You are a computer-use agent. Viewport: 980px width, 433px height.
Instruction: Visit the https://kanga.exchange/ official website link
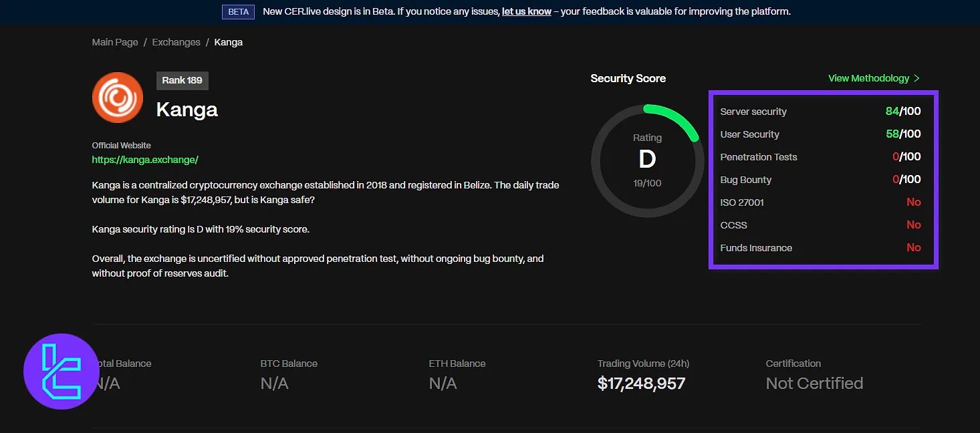(145, 160)
